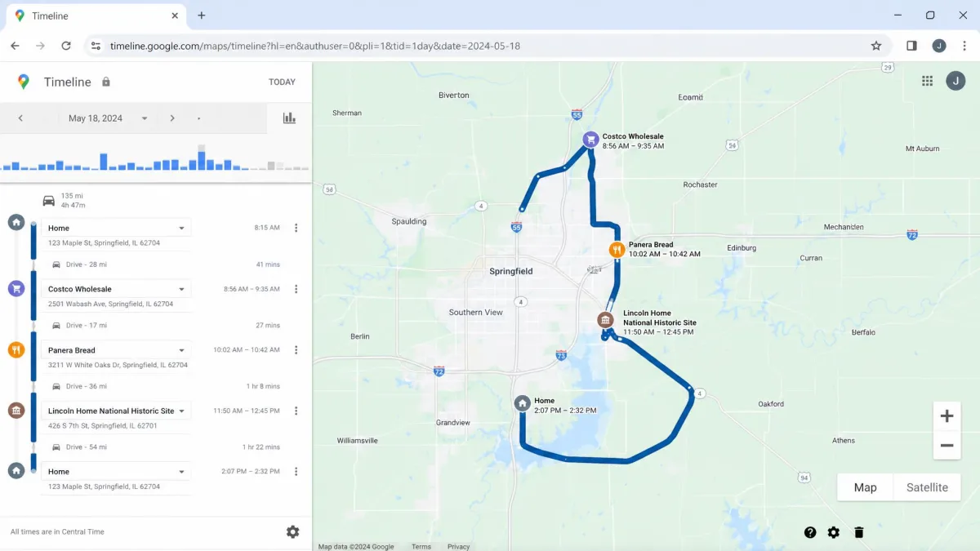
Task: Open more options for Panera Bread entry
Action: 296,350
